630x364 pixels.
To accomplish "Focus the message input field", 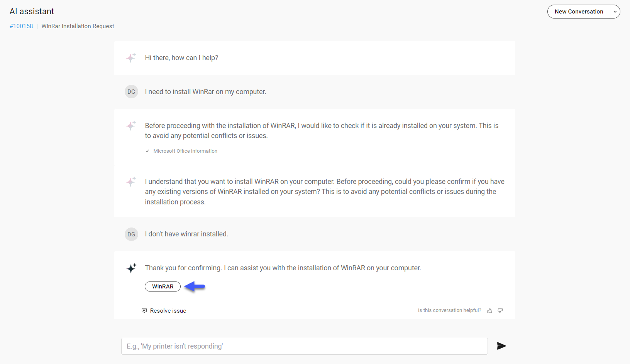I will point(305,346).
